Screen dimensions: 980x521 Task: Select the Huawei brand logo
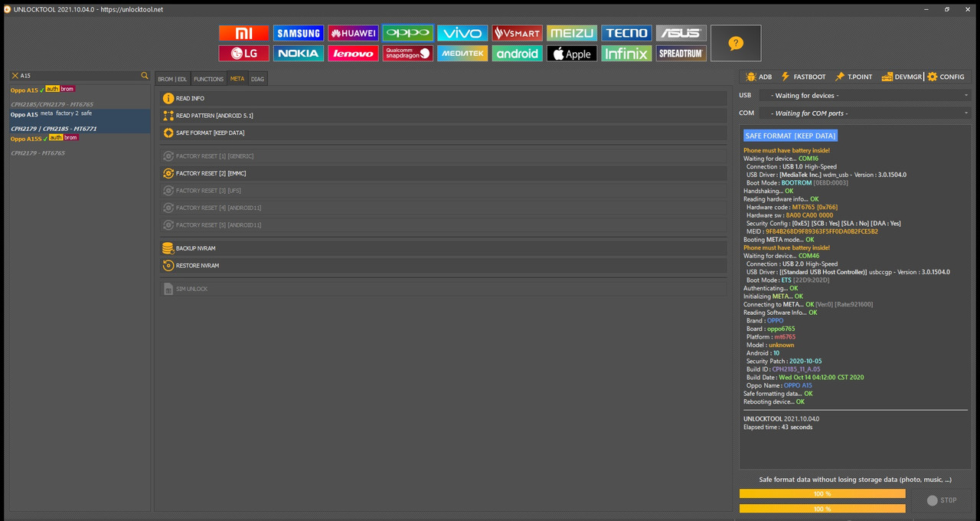tap(353, 33)
